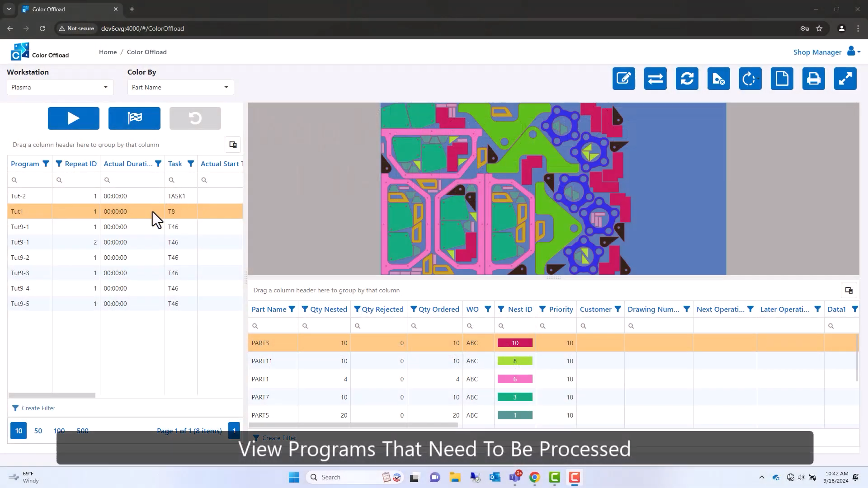This screenshot has width=868, height=488.
Task: Toggle the Program column filter icon
Action: pyautogui.click(x=46, y=164)
